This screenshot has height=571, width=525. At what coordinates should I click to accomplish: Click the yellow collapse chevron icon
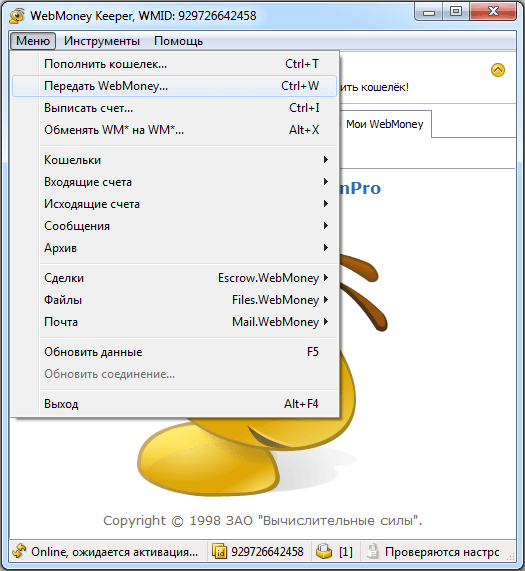tap(498, 70)
